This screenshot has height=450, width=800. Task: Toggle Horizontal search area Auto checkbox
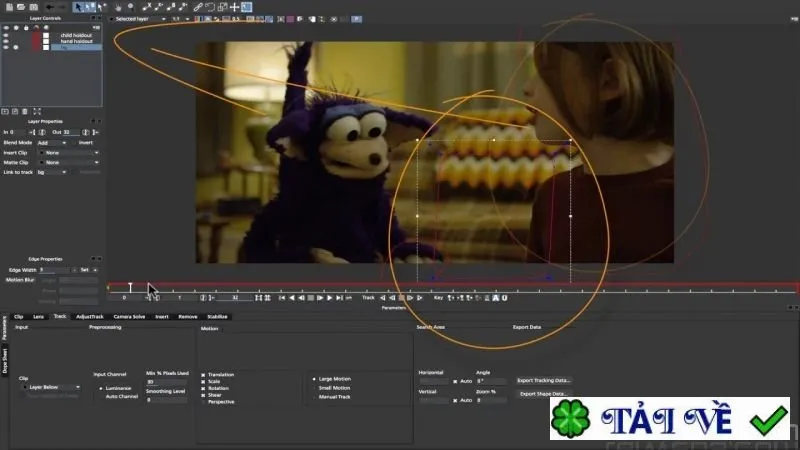pyautogui.click(x=455, y=381)
